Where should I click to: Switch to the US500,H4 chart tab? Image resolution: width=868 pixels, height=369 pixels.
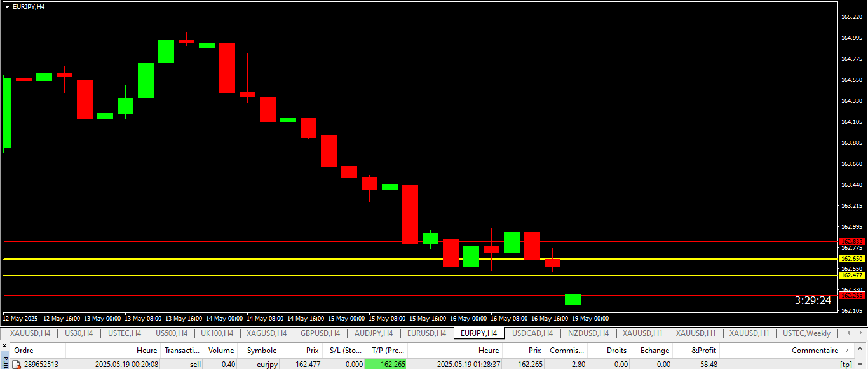(x=171, y=333)
